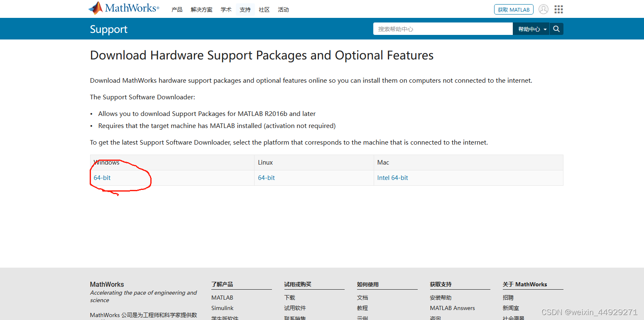Image resolution: width=644 pixels, height=320 pixels.
Task: Open the apps grid menu icon
Action: coord(559,9)
